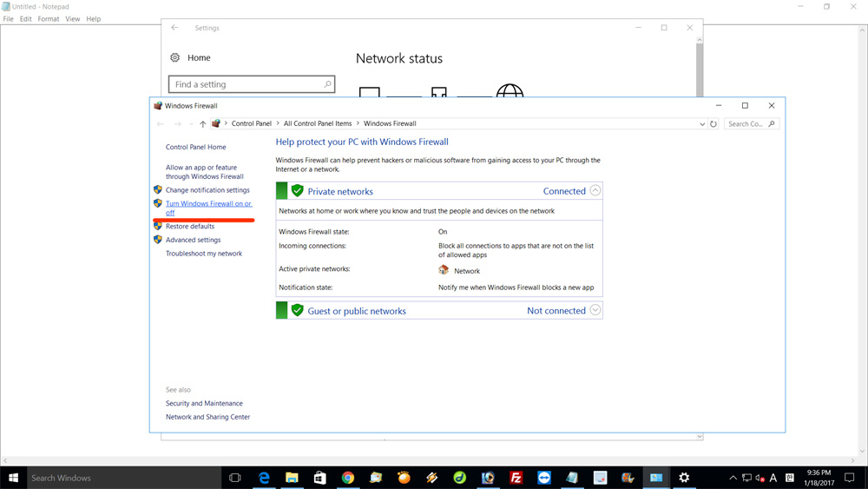The height and width of the screenshot is (489, 868).
Task: Click shield icon beside Change notification settings
Action: pos(158,189)
